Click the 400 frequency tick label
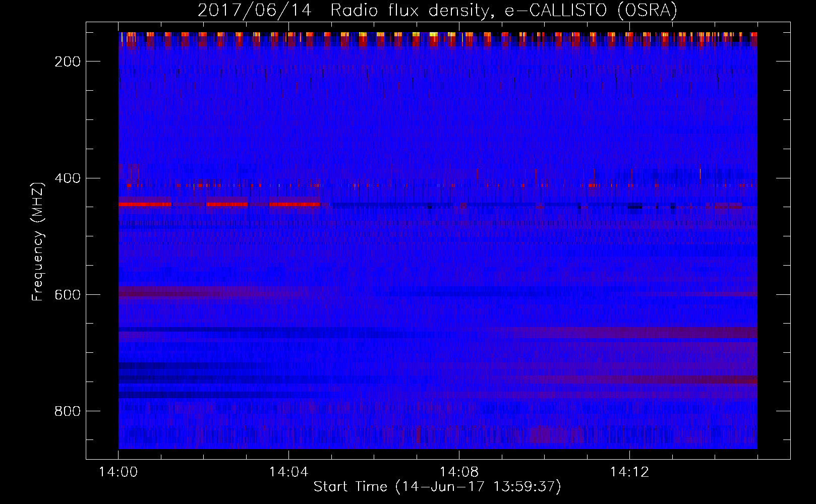Screen dimensions: 816x504 (68, 178)
